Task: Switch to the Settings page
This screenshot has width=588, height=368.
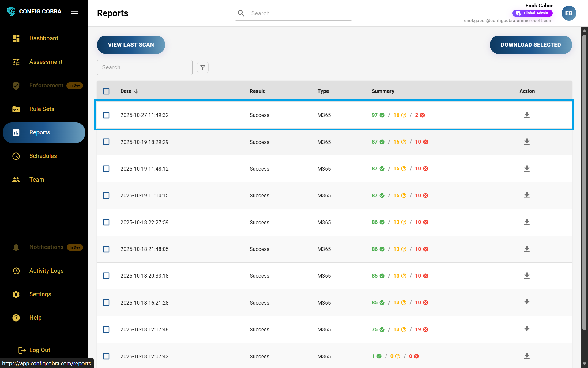Action: (40, 294)
